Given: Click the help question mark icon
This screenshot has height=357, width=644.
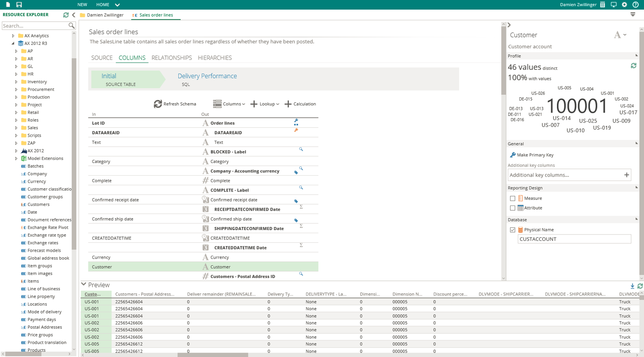Looking at the screenshot, I should (635, 4).
